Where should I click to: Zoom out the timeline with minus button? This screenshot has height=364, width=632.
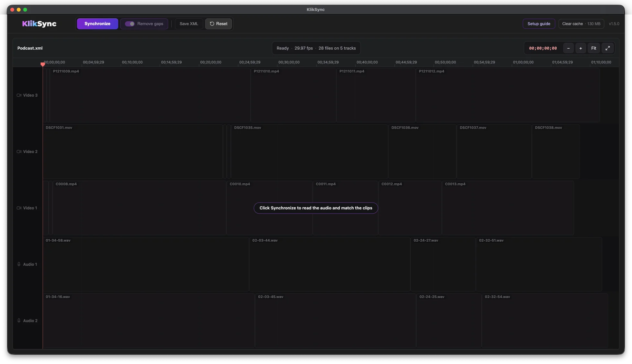coord(568,48)
